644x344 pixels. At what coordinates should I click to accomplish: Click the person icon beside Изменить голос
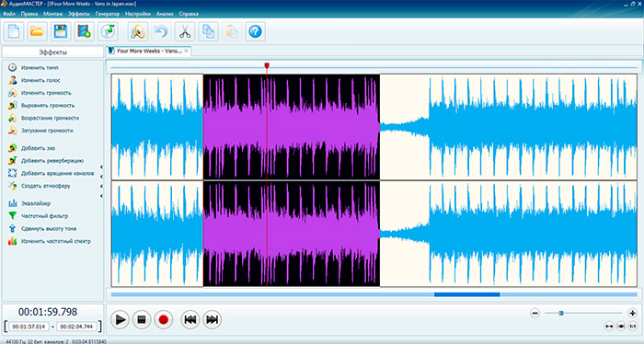point(13,80)
